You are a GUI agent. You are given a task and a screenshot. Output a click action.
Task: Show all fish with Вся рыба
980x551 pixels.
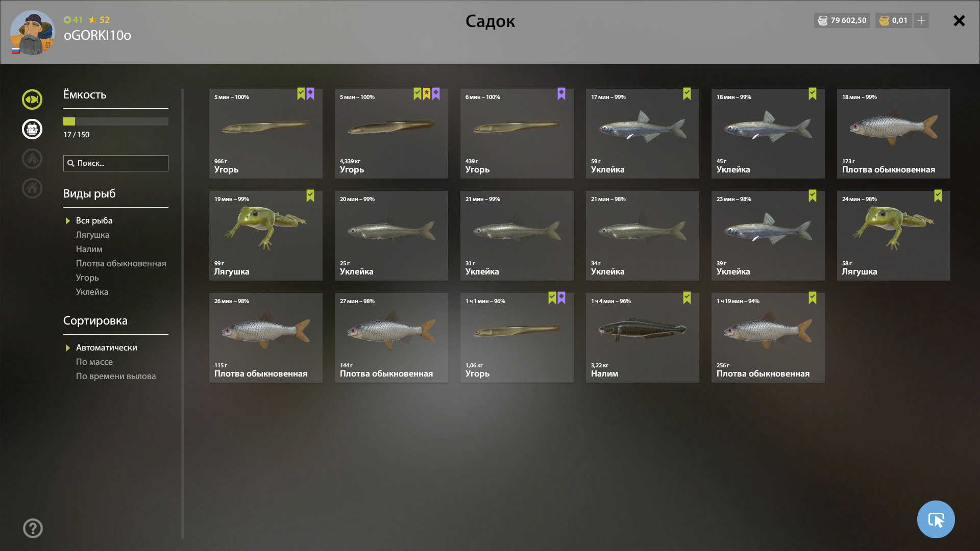pyautogui.click(x=94, y=220)
